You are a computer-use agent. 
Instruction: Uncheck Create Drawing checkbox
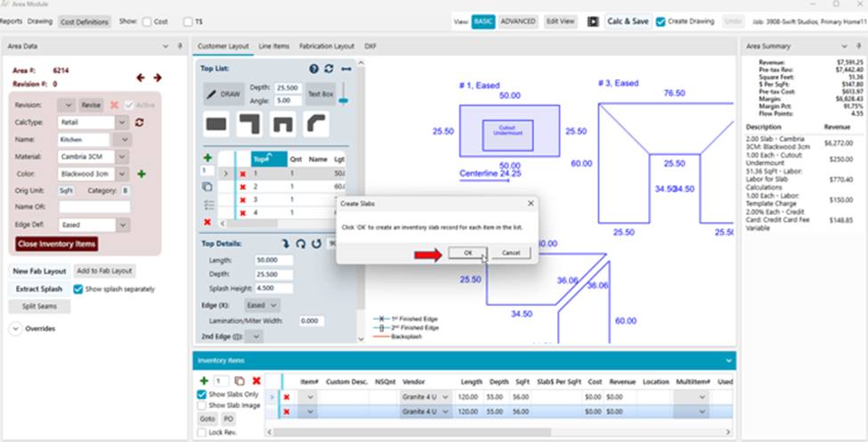tap(661, 21)
